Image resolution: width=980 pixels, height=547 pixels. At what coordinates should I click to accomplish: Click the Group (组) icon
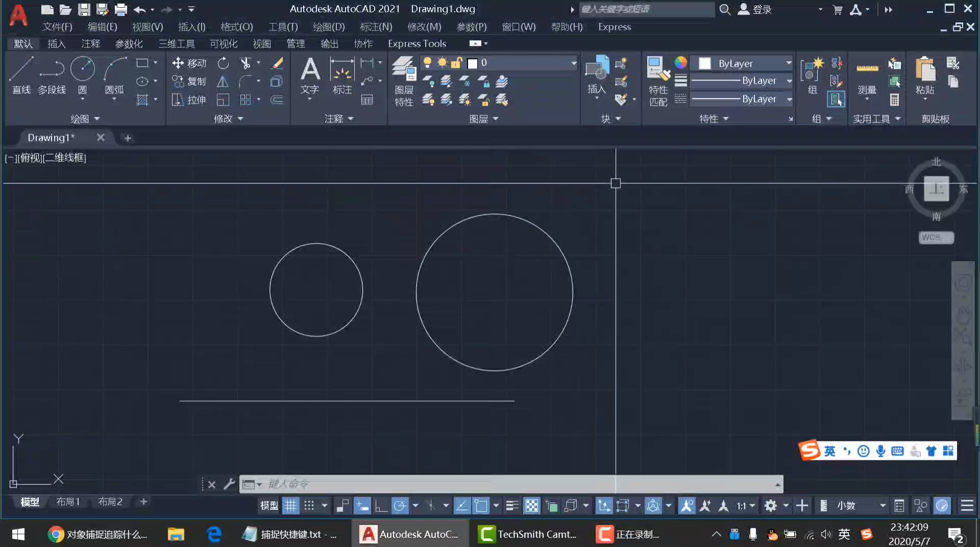coord(812,76)
